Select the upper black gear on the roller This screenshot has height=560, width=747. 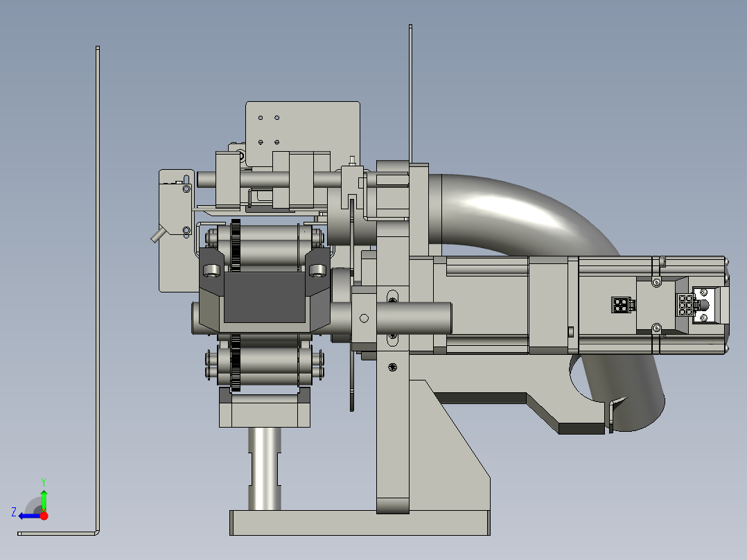[236, 245]
